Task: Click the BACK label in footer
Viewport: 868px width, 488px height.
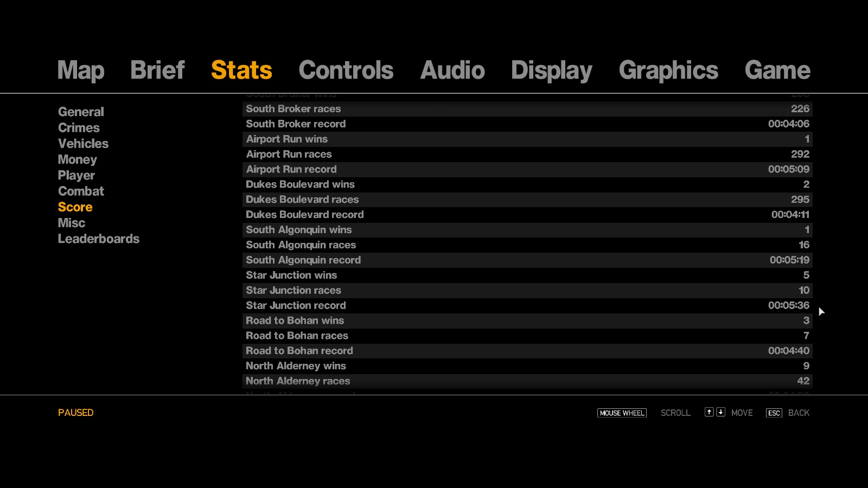Action: (x=799, y=413)
